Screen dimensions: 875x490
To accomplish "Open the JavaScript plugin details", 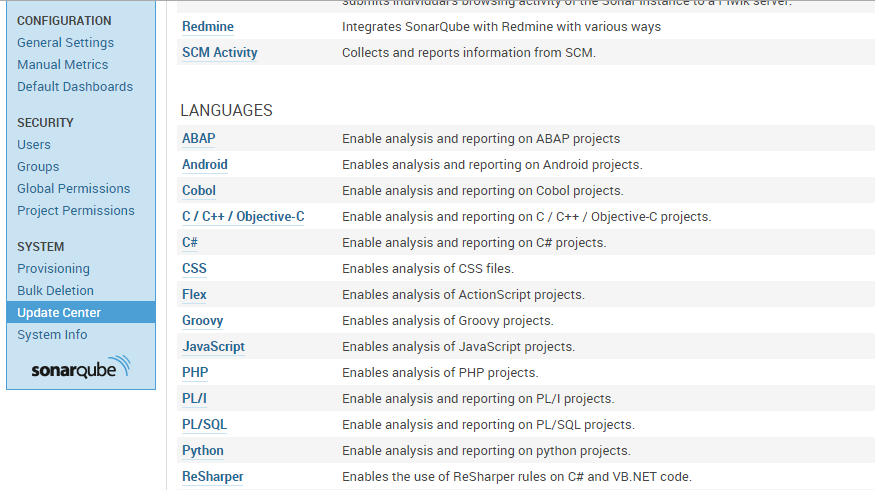I will 214,347.
